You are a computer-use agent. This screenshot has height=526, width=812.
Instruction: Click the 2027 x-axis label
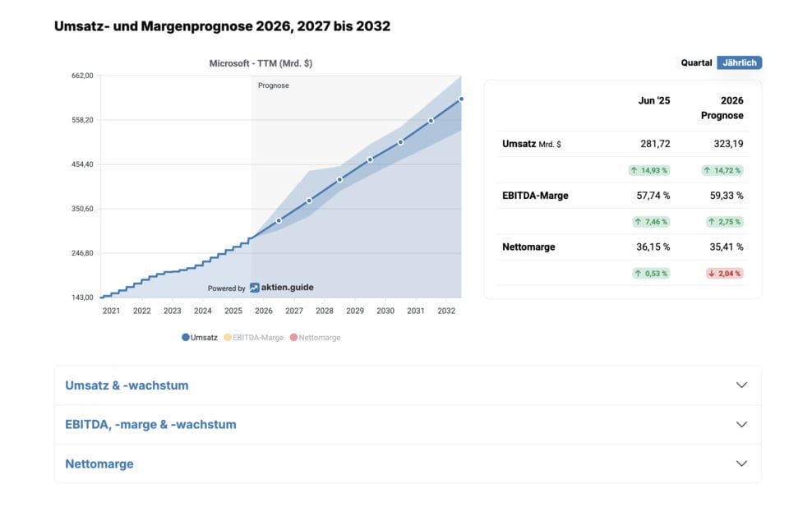point(294,311)
